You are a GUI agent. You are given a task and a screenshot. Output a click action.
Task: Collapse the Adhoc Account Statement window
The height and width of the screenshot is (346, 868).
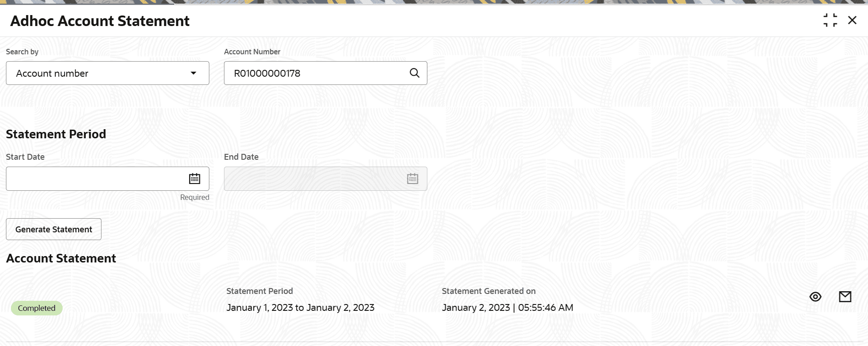(x=830, y=21)
